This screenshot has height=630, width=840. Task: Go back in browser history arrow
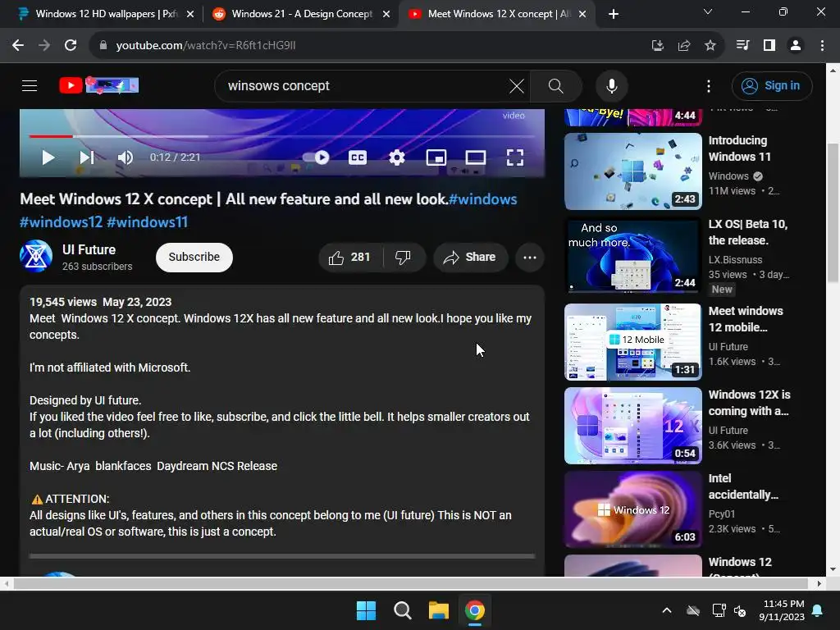(x=18, y=46)
